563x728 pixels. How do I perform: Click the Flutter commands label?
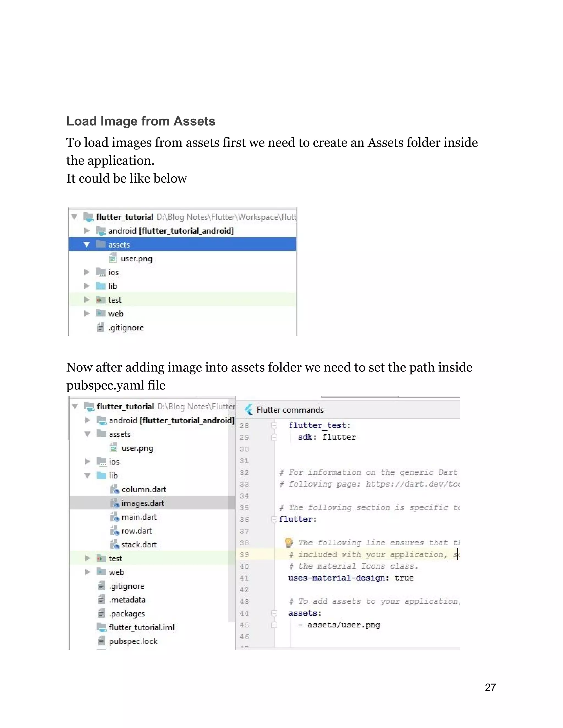(x=290, y=410)
